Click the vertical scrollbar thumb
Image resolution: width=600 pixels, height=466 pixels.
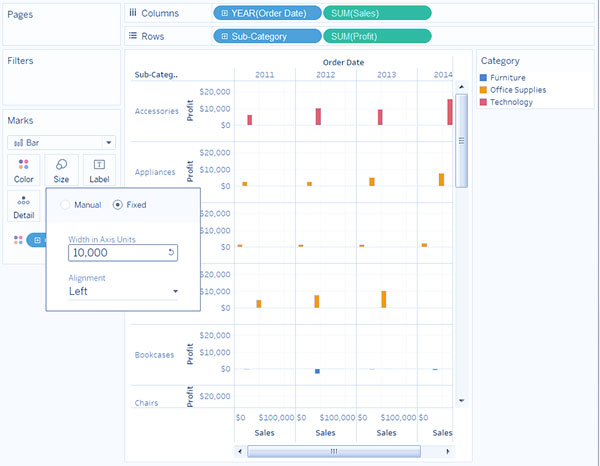point(461,140)
